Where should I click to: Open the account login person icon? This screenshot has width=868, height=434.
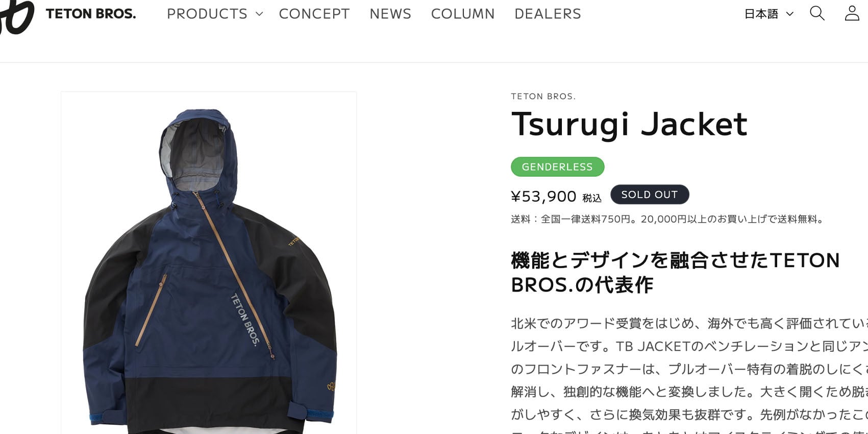pos(852,13)
